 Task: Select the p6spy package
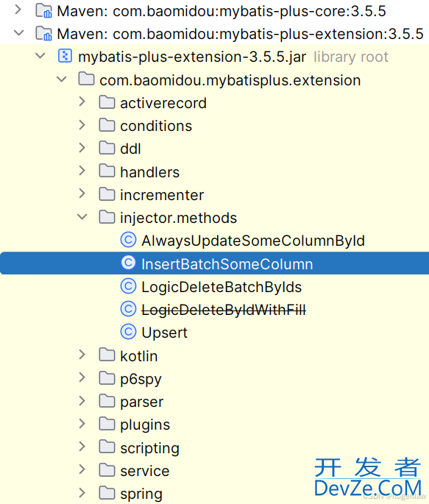[x=141, y=379]
